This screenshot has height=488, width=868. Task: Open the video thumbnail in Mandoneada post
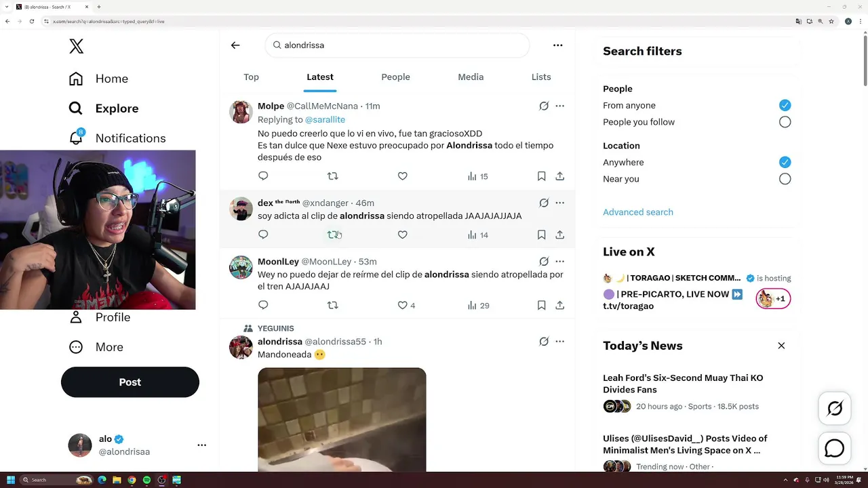click(342, 420)
